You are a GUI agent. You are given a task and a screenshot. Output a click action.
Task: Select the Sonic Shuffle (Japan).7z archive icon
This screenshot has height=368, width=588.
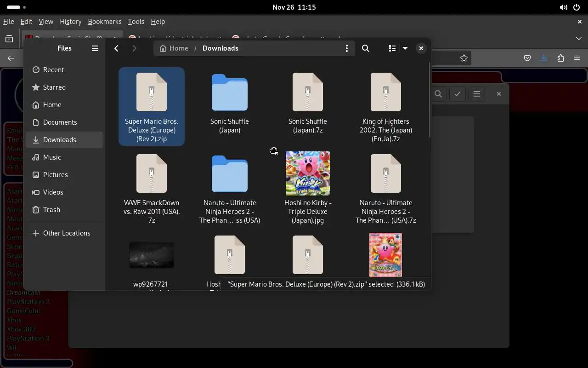click(308, 92)
